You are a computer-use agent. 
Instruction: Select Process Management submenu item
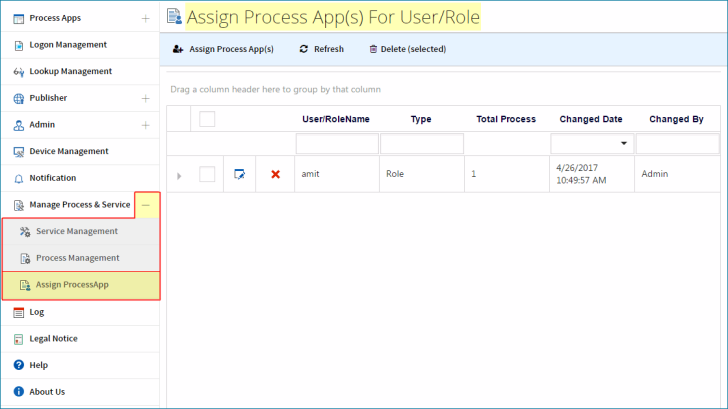[x=81, y=258]
